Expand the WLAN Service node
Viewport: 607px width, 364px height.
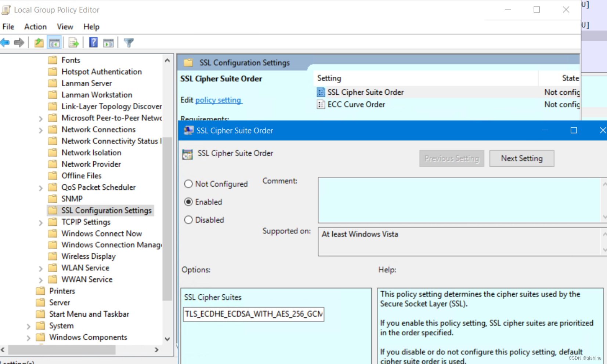[40, 268]
